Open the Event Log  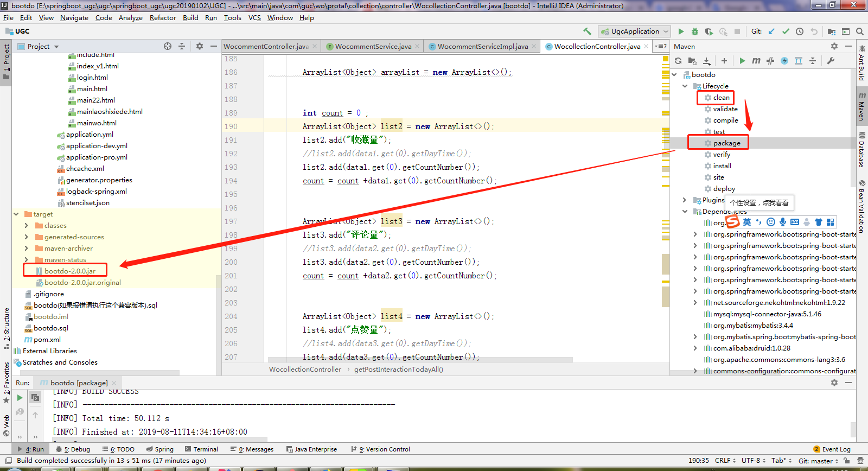click(x=832, y=449)
